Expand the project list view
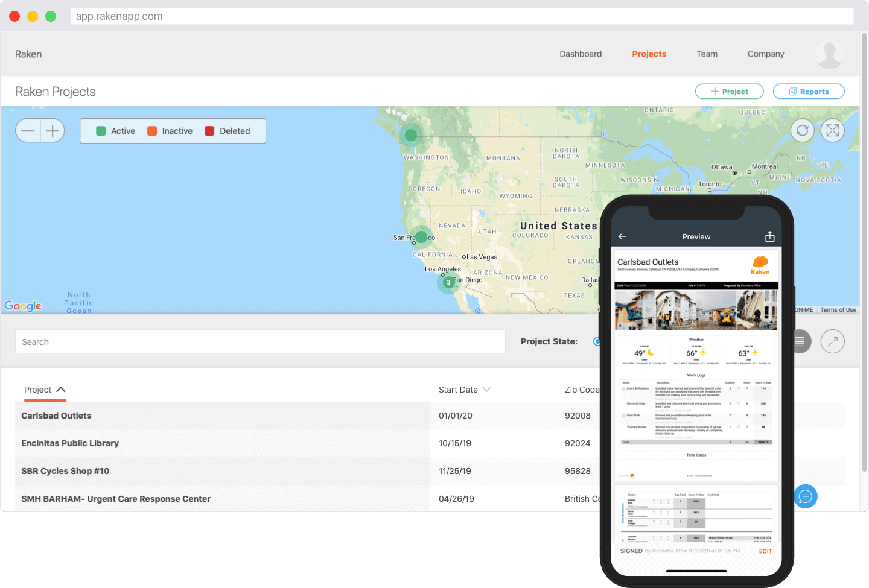869x588 pixels. tap(832, 341)
